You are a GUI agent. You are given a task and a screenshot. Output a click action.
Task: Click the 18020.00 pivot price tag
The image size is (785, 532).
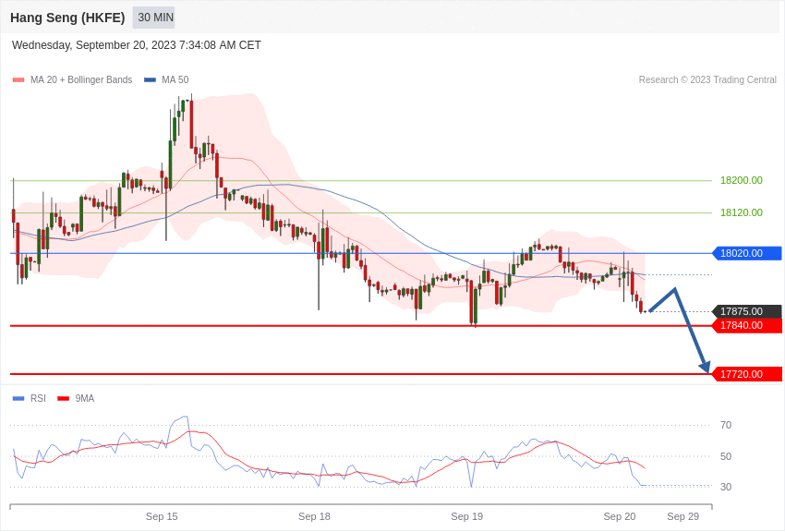pyautogui.click(x=746, y=253)
